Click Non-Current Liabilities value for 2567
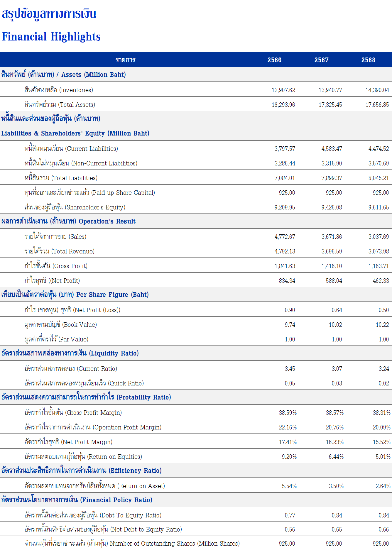Viewport: 392px width, 550px height. (x=332, y=163)
